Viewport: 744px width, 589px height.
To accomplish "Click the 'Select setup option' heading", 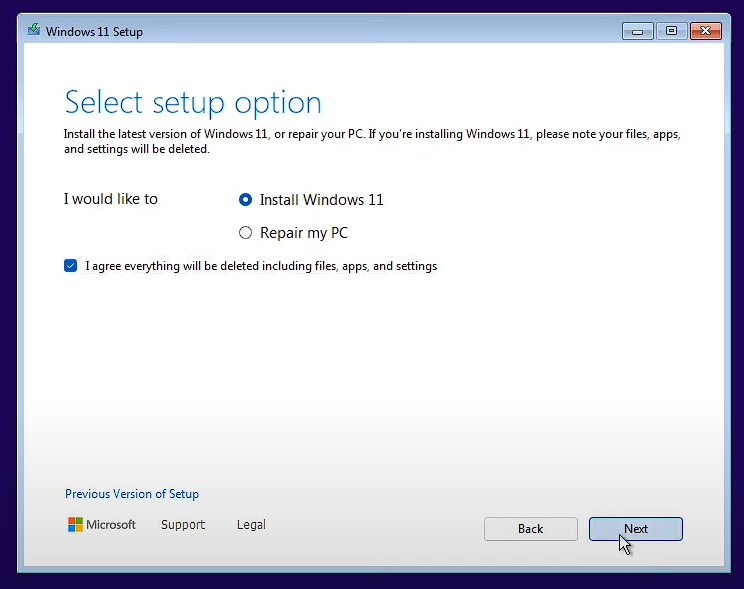I will (193, 102).
